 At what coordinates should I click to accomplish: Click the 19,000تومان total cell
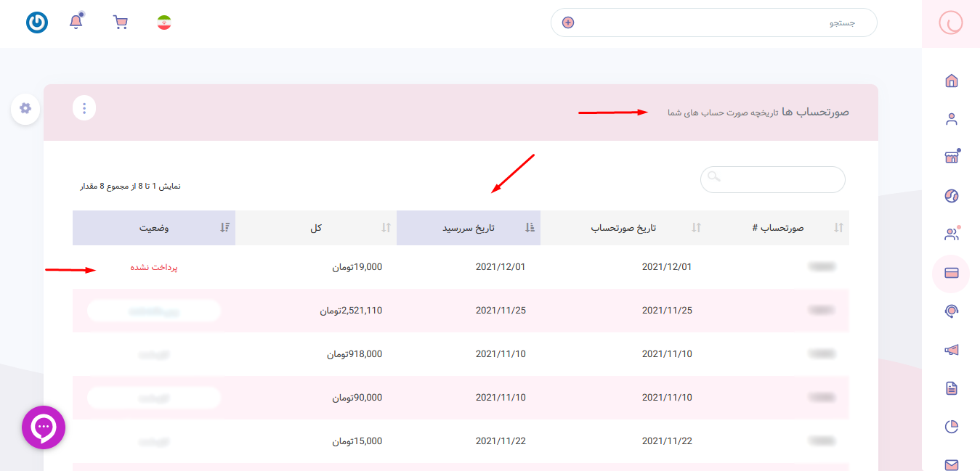(x=357, y=267)
